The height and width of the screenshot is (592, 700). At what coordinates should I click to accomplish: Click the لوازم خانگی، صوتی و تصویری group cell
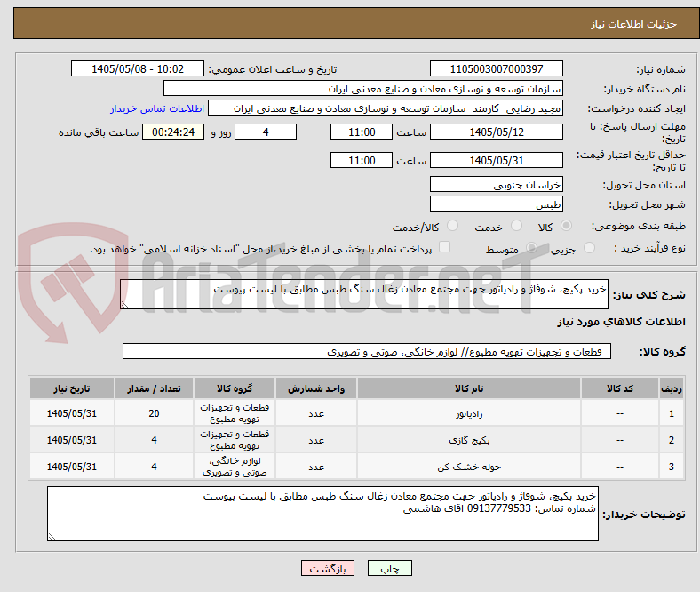pos(235,467)
